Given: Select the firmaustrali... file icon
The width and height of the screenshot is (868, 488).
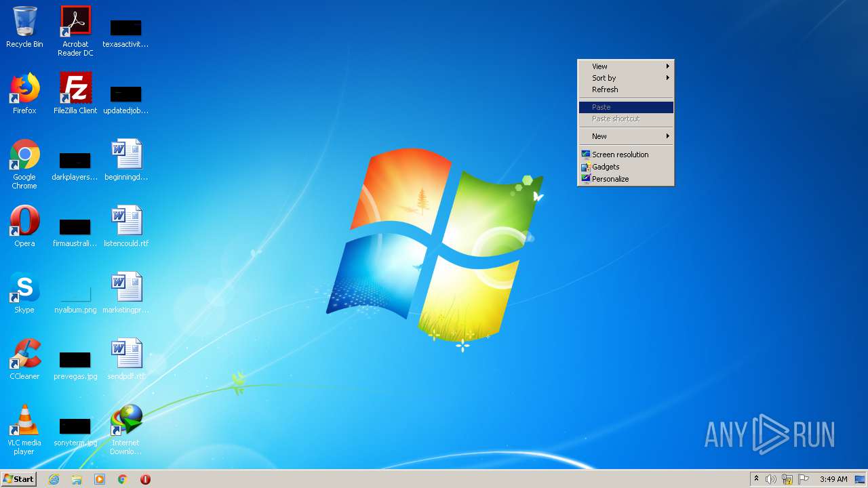Looking at the screenshot, I should coord(75,232).
